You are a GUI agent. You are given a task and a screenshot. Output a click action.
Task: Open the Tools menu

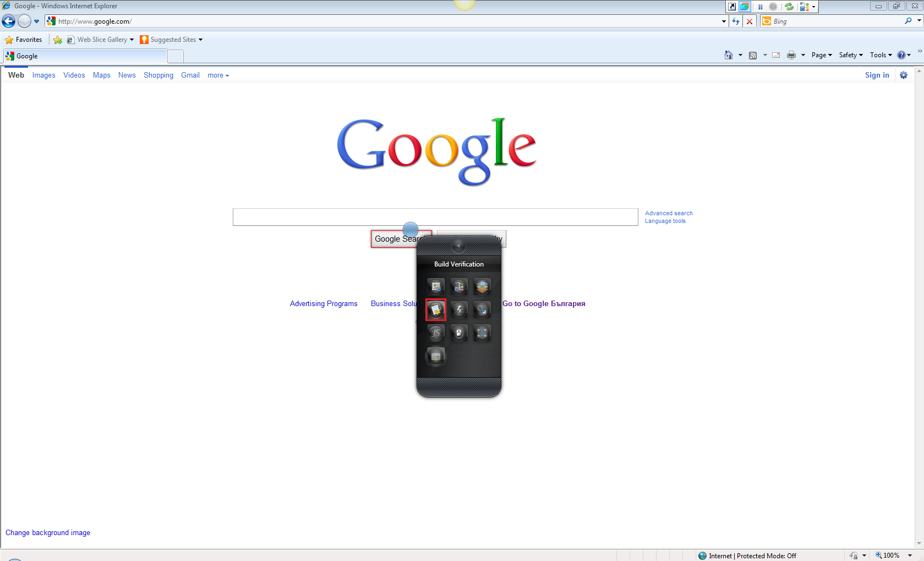coord(881,55)
